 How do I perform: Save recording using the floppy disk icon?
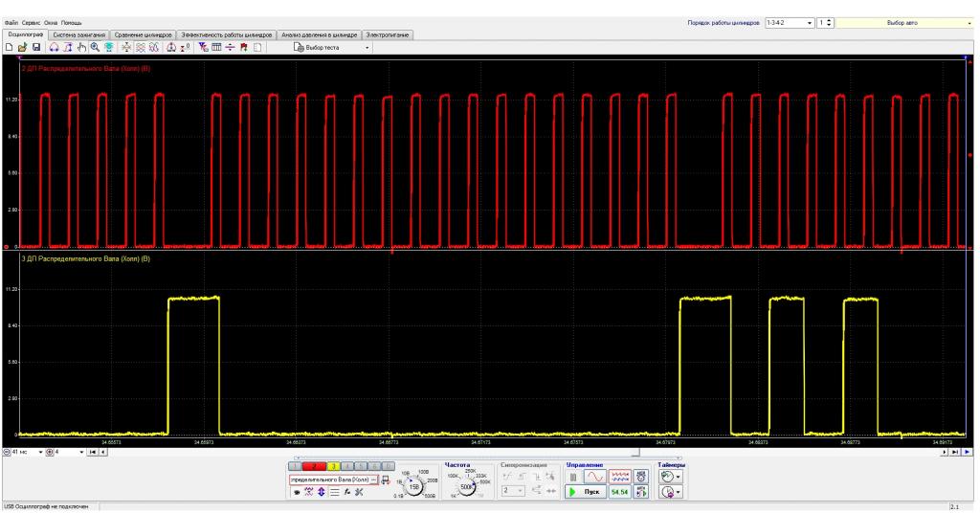click(x=36, y=48)
